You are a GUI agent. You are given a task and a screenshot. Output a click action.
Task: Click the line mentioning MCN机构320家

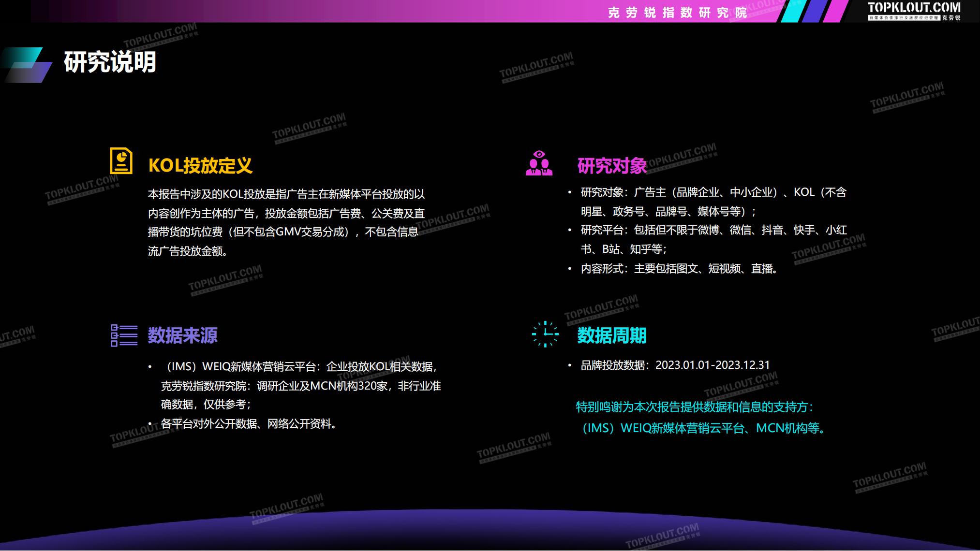pos(300,386)
